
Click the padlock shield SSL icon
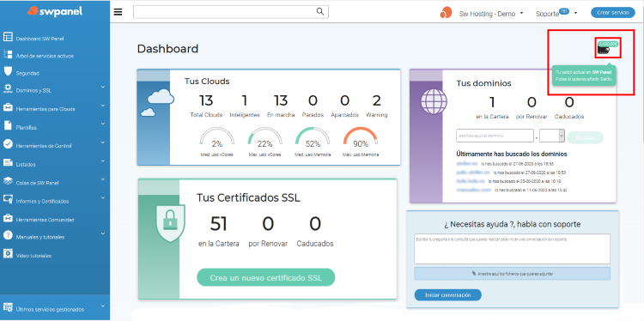(x=171, y=223)
